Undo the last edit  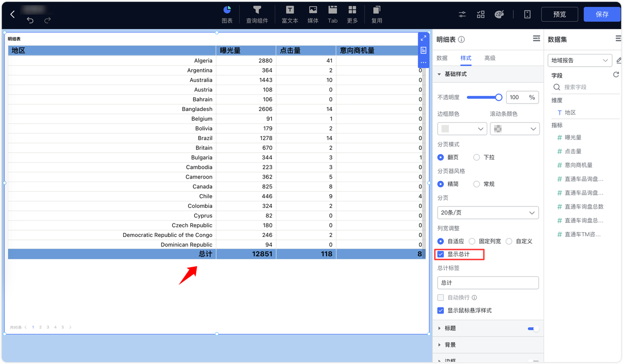point(30,20)
